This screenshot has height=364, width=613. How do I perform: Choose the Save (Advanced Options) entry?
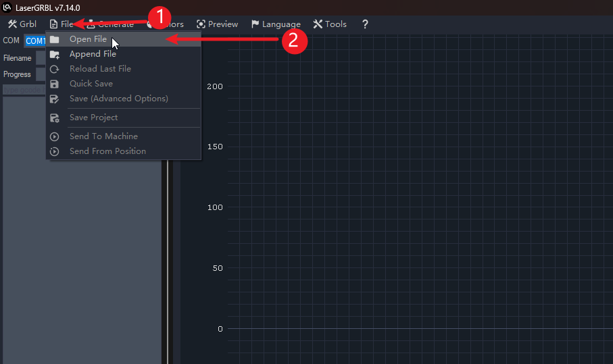tap(118, 99)
